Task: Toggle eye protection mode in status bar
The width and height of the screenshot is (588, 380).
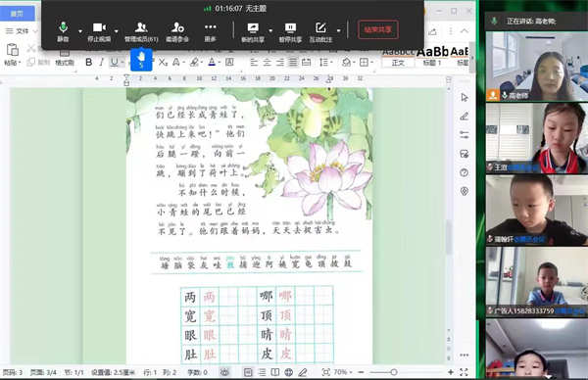Action: tap(225, 372)
